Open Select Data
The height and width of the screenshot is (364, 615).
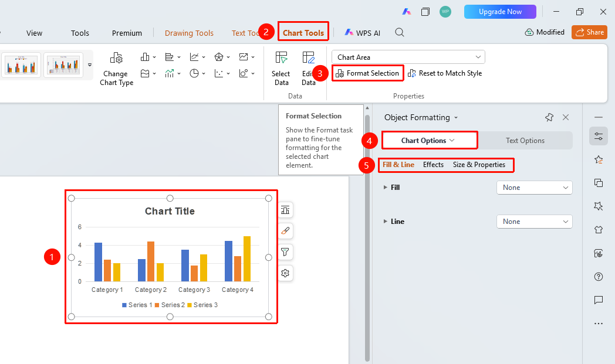[281, 69]
